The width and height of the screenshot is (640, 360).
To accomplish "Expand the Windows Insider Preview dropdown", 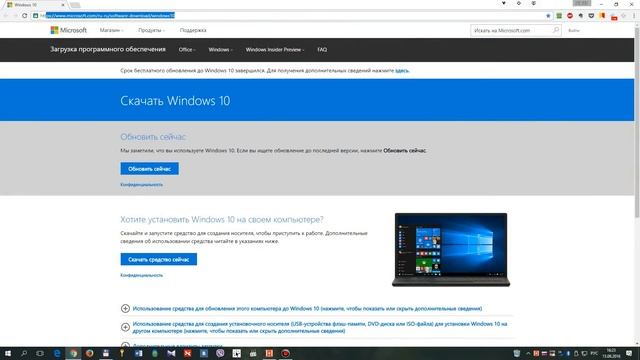I will 275,49.
